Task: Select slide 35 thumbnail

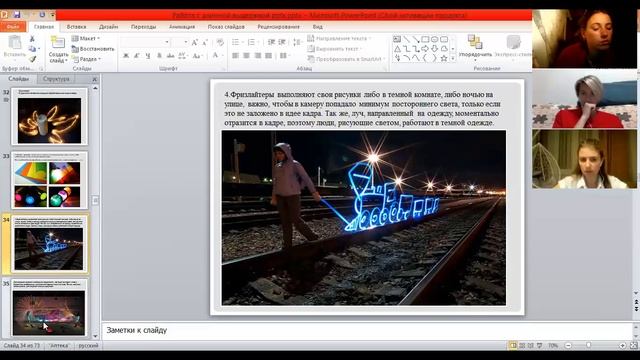Action: point(49,307)
